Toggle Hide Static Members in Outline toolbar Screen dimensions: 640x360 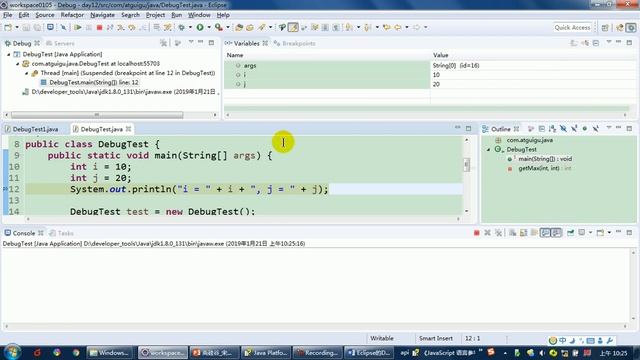tap(574, 129)
